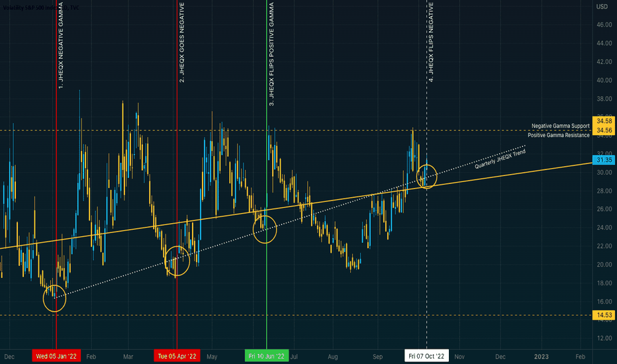
Task: Click the red Wed 05 Jan '22 date label
Action: tap(56, 356)
